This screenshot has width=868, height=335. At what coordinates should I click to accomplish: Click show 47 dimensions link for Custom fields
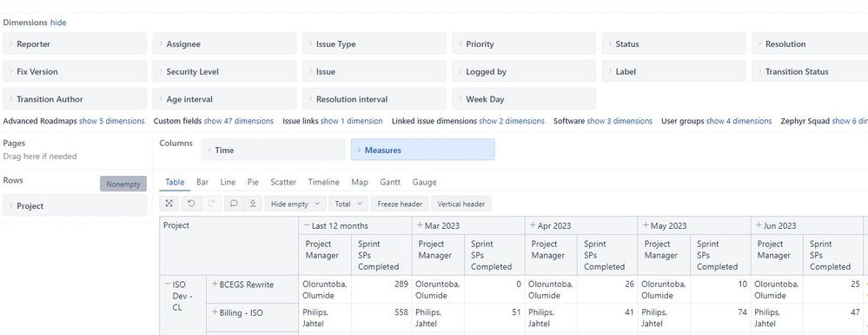pos(239,121)
